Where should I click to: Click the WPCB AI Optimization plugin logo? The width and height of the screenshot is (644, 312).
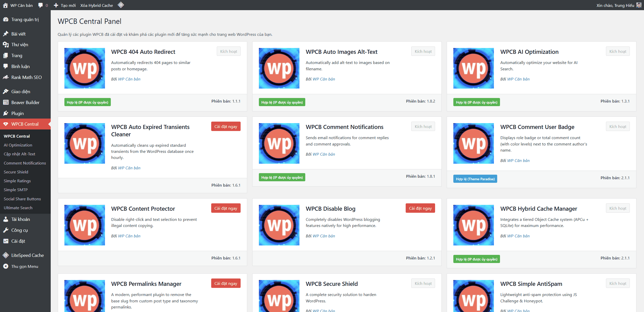click(x=474, y=68)
